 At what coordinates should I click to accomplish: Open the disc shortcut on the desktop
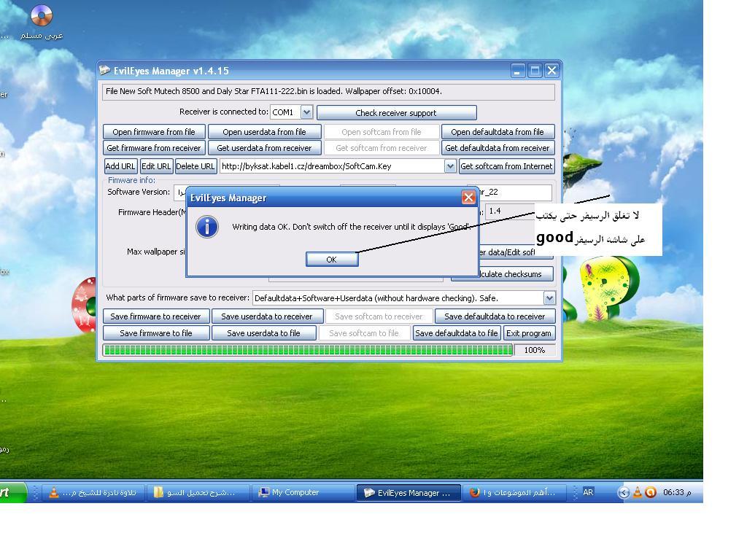42,22
